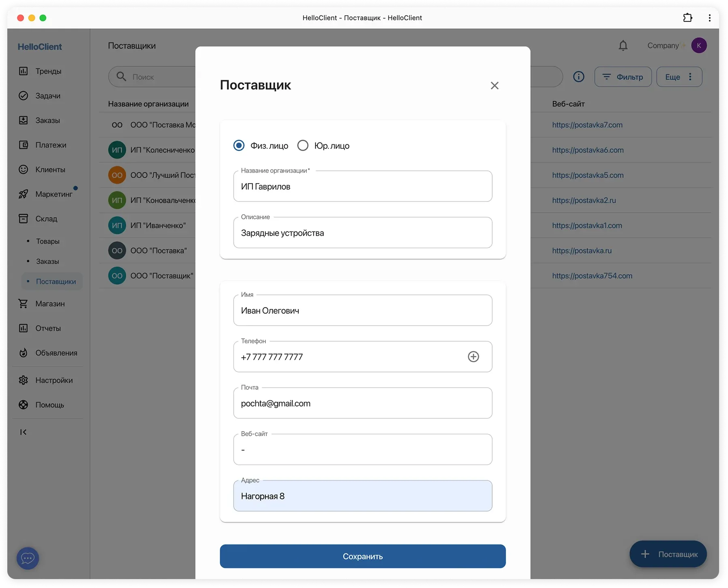Open the browser three-dot menu
The image size is (728, 588).
coord(709,18)
